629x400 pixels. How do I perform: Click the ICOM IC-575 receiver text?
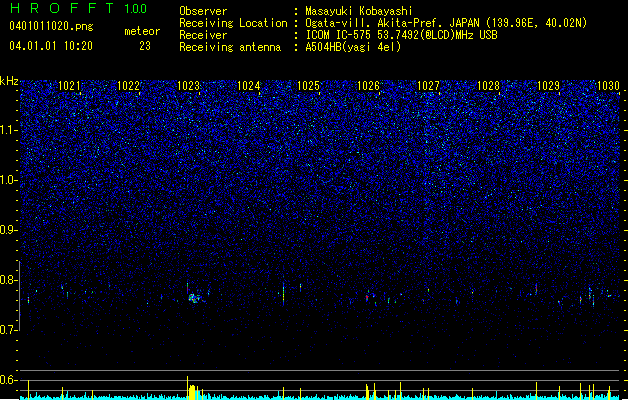401,35
